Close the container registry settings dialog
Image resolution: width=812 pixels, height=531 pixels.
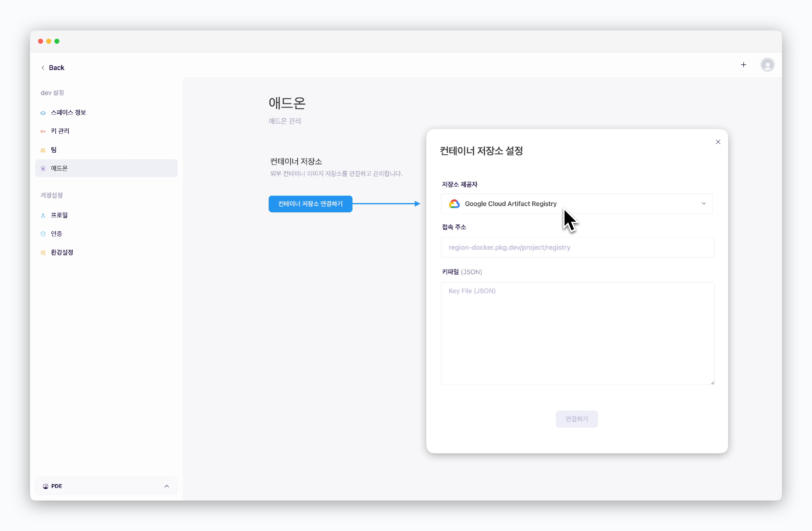pyautogui.click(x=718, y=142)
